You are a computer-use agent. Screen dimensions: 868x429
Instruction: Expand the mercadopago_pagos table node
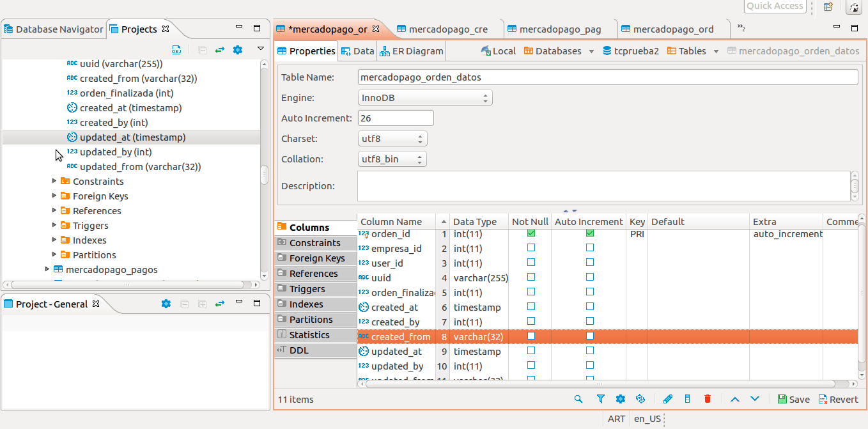coord(47,269)
